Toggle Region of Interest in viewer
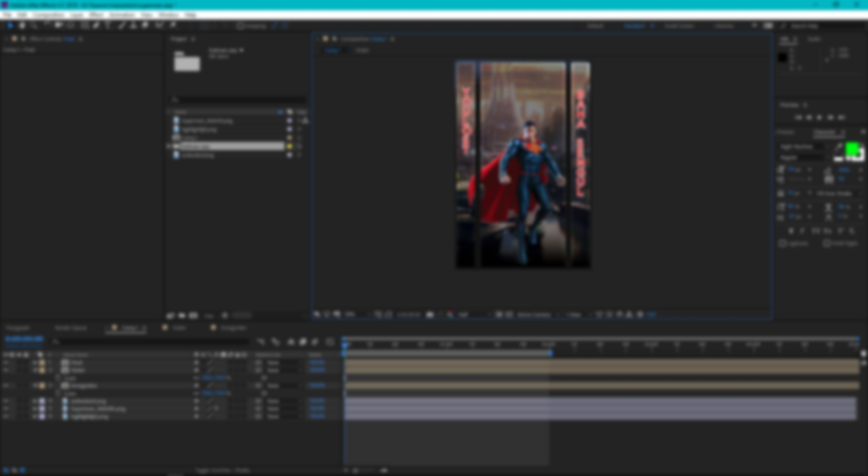The width and height of the screenshot is (868, 476). coord(499,315)
